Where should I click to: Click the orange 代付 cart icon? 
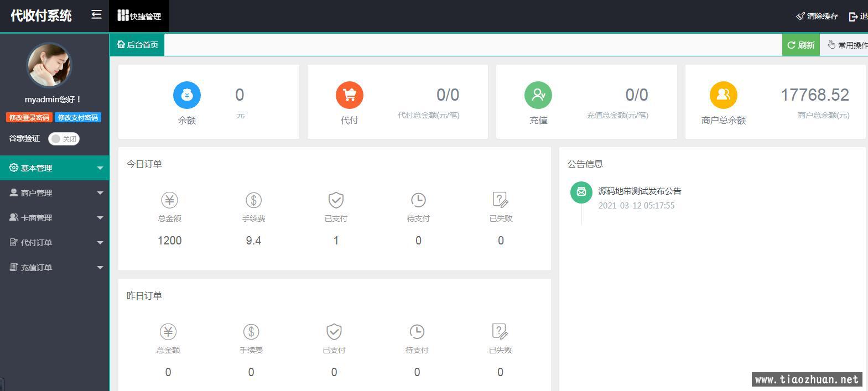click(x=350, y=95)
